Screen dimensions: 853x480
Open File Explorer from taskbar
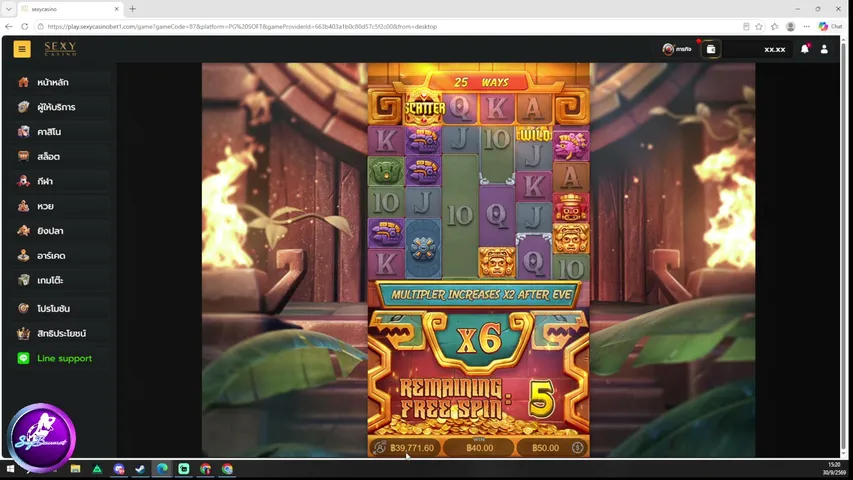(x=75, y=469)
